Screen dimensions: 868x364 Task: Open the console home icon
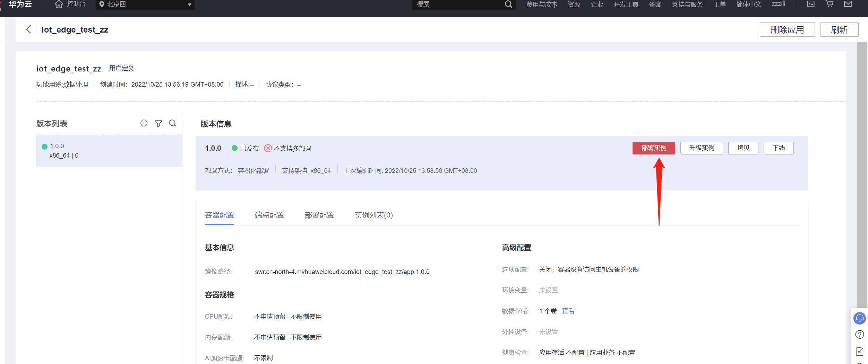(59, 4)
